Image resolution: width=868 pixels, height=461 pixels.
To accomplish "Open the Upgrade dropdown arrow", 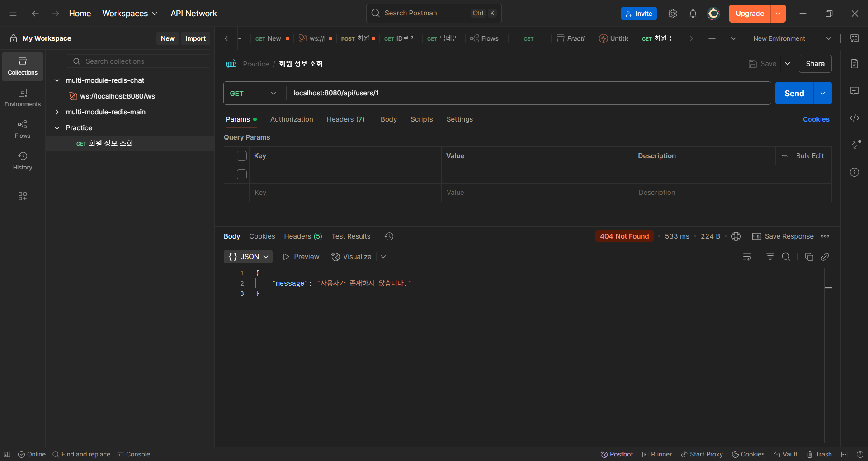I will click(x=778, y=14).
